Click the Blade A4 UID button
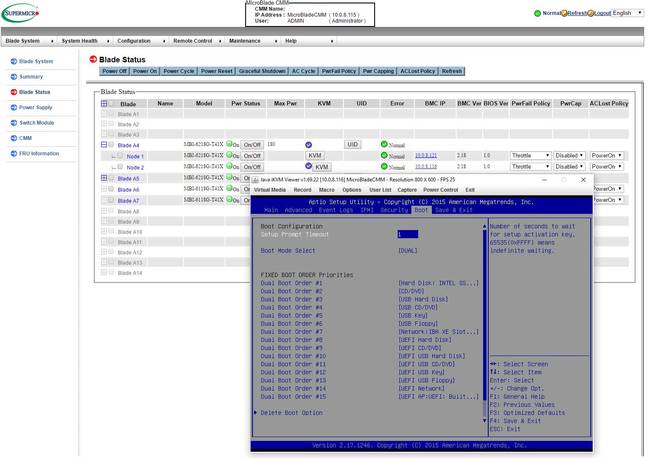The image size is (648, 458). 353,144
